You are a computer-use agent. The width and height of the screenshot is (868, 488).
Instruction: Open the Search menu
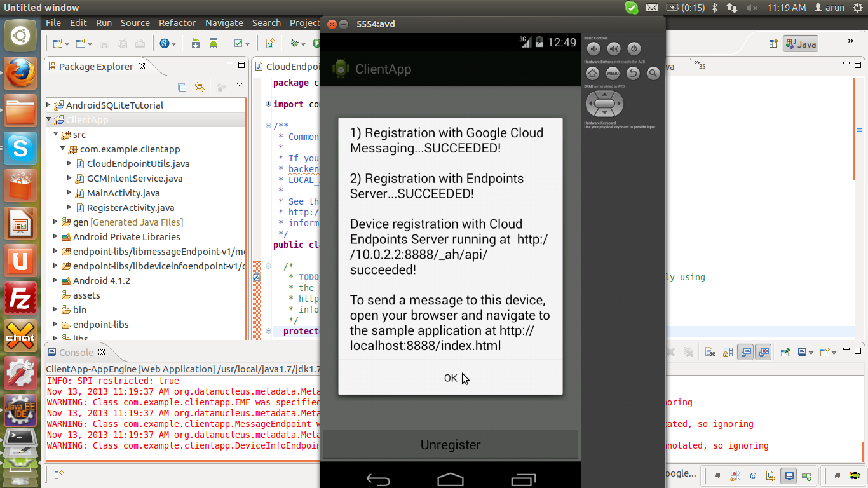pos(266,23)
